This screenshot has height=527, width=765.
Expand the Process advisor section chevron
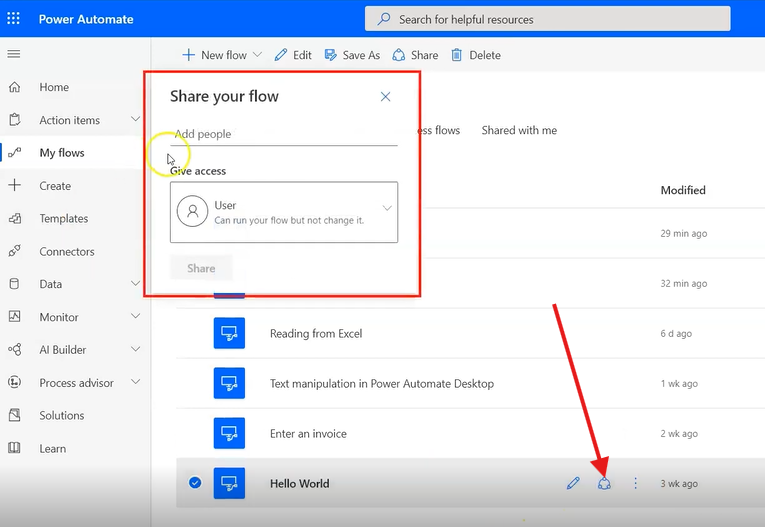(136, 382)
